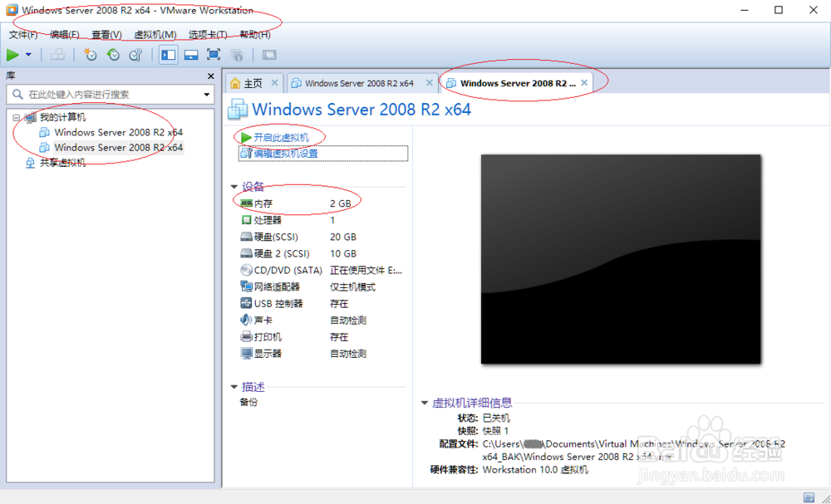Select the highlighted Windows Server 2008 R2 x64 tree entry
831x504 pixels.
coord(118,147)
